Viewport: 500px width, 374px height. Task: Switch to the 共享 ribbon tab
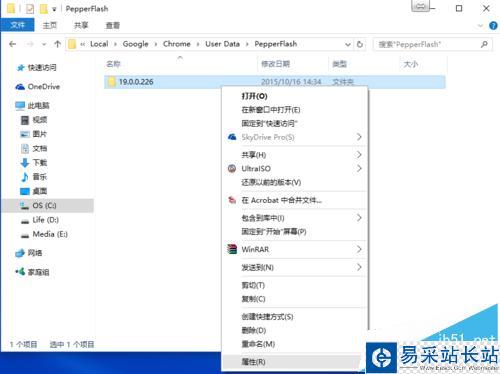(81, 25)
